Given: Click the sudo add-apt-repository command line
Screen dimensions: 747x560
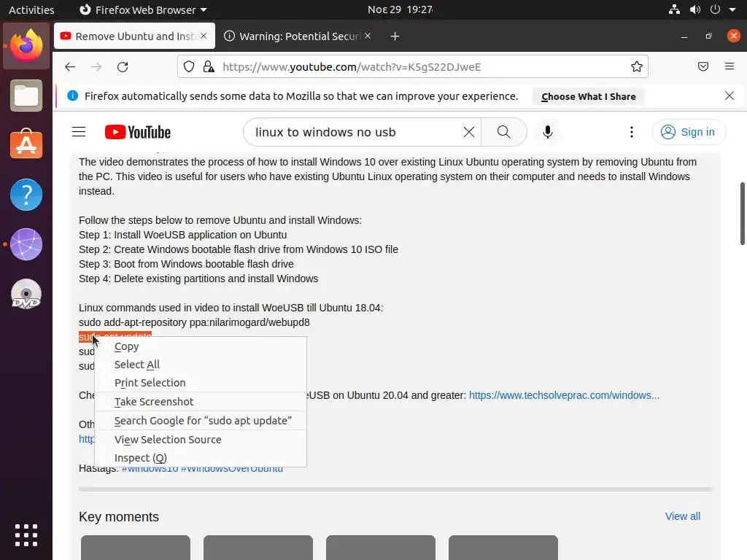Looking at the screenshot, I should (x=194, y=322).
